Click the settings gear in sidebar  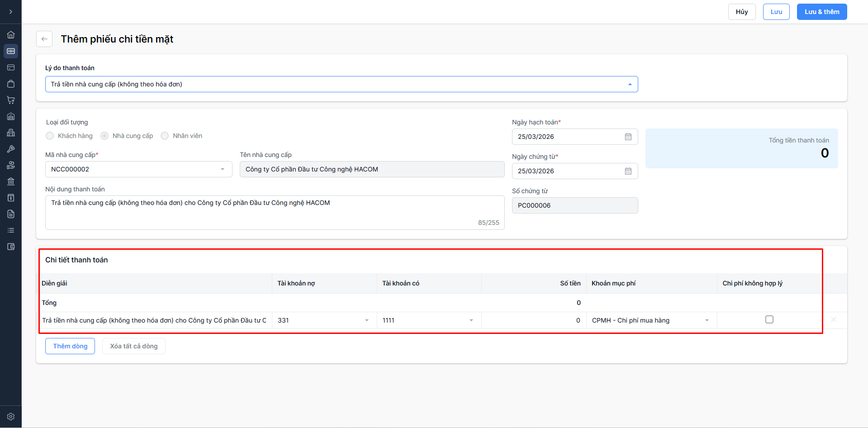coord(11,417)
